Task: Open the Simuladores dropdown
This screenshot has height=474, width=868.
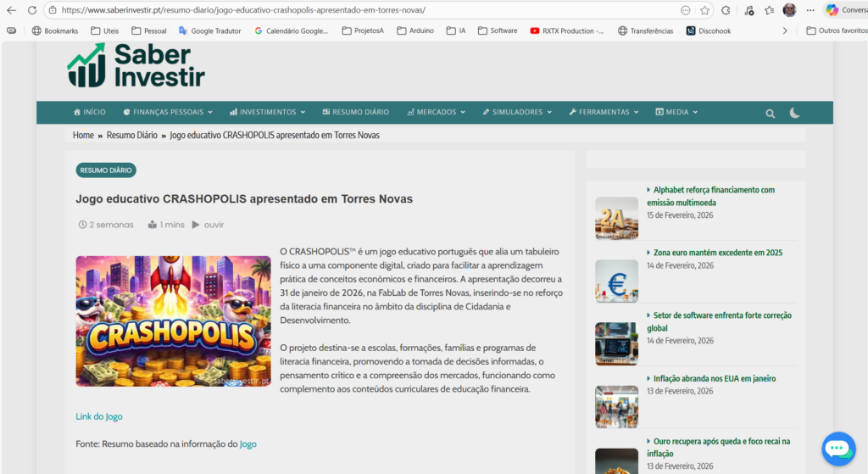Action: (516, 112)
